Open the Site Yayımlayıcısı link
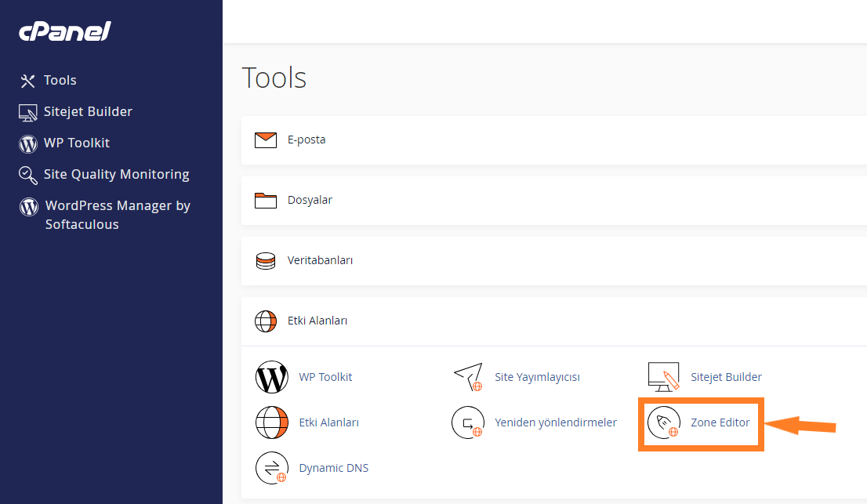Viewport: 867px width, 504px height. pyautogui.click(x=537, y=378)
